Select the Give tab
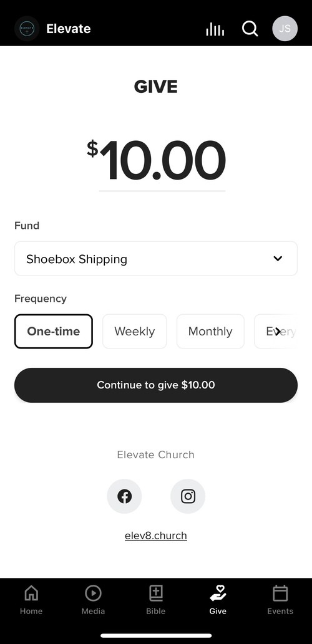Image resolution: width=312 pixels, height=644 pixels. coord(218,600)
